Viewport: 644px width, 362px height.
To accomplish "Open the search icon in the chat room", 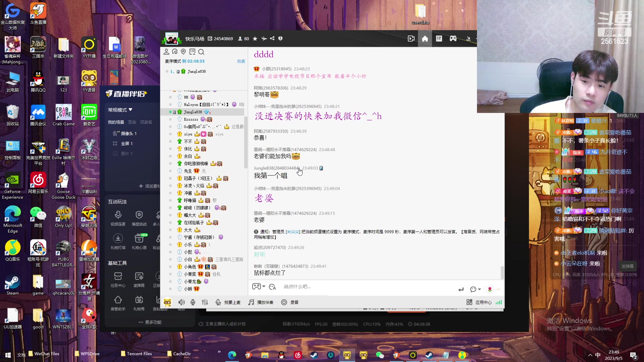I will (201, 52).
